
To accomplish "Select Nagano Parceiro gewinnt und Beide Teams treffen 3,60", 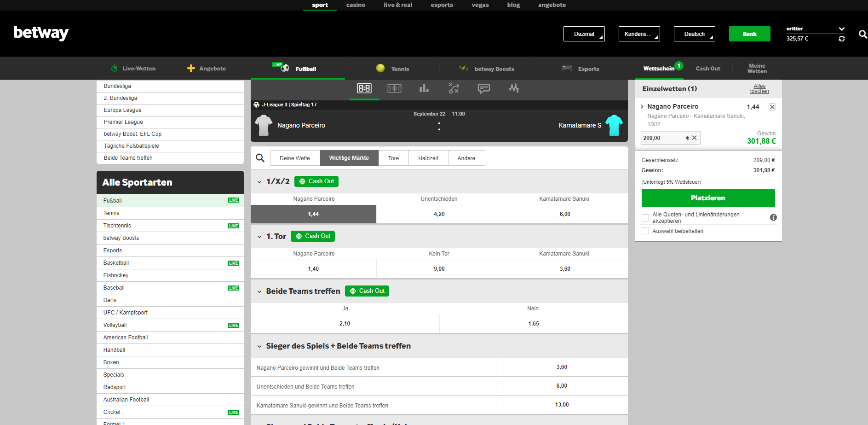I will click(x=562, y=367).
